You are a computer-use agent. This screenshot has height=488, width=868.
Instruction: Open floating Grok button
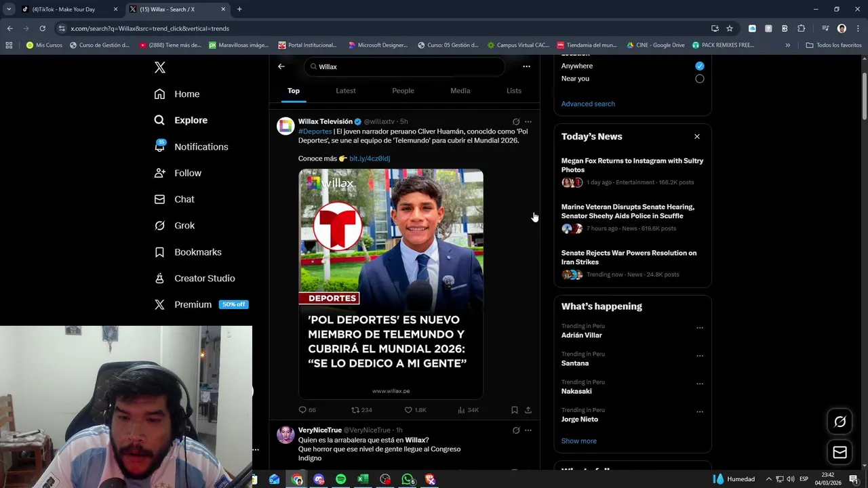(x=840, y=422)
